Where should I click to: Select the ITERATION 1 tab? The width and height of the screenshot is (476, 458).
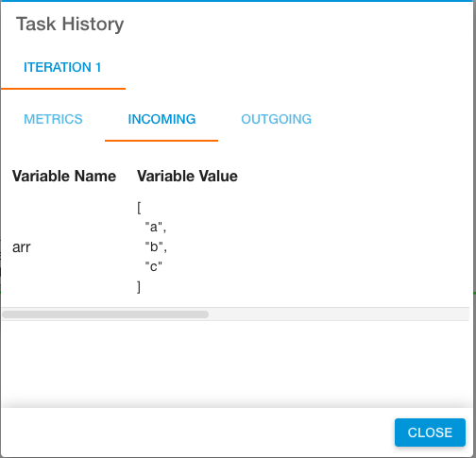pos(62,67)
